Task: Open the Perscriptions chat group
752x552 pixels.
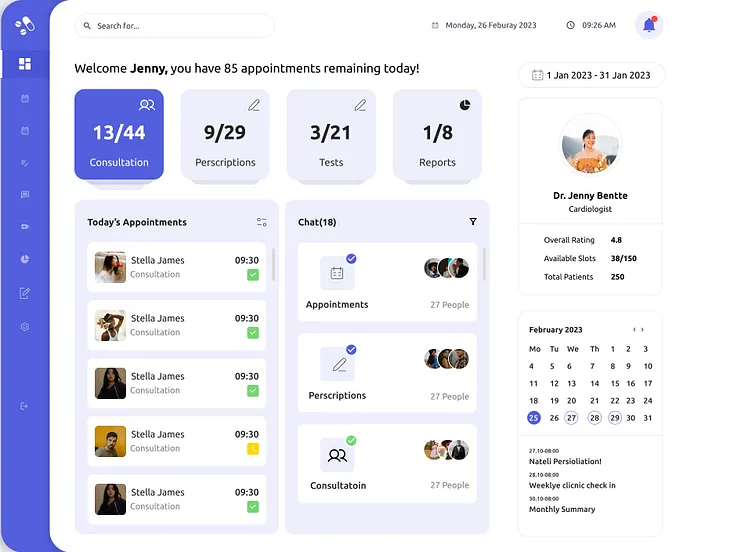Action: point(388,373)
